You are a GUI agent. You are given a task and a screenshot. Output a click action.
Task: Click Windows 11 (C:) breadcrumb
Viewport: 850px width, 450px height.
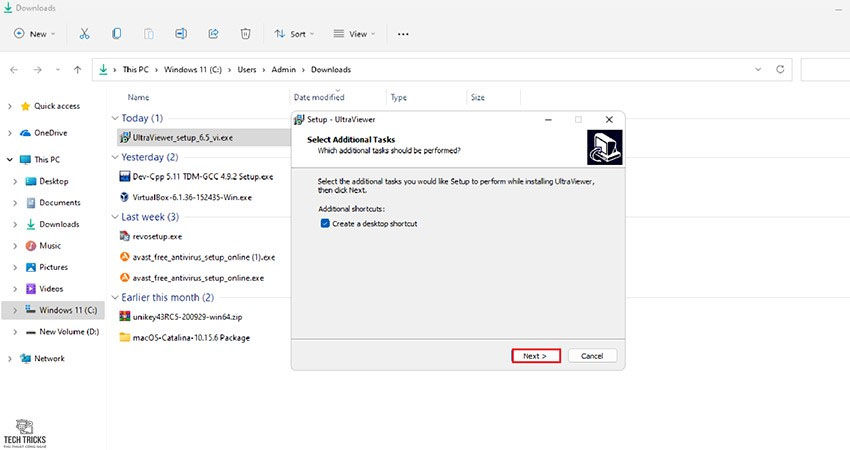(x=193, y=69)
